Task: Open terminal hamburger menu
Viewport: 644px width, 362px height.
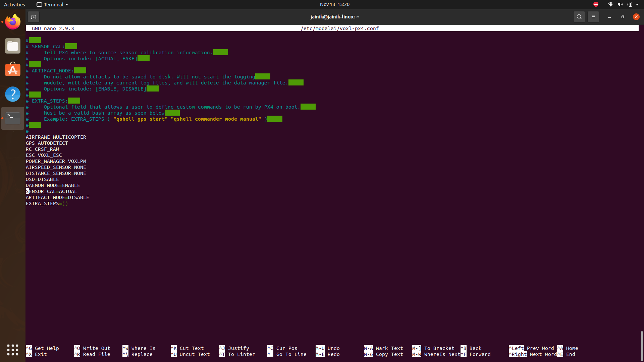Action: [593, 17]
